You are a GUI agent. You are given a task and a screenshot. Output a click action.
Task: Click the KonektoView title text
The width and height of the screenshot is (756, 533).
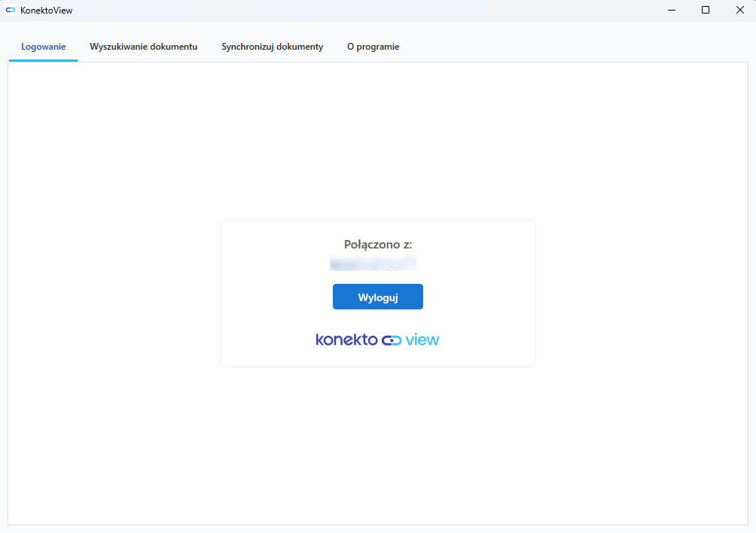tap(47, 10)
